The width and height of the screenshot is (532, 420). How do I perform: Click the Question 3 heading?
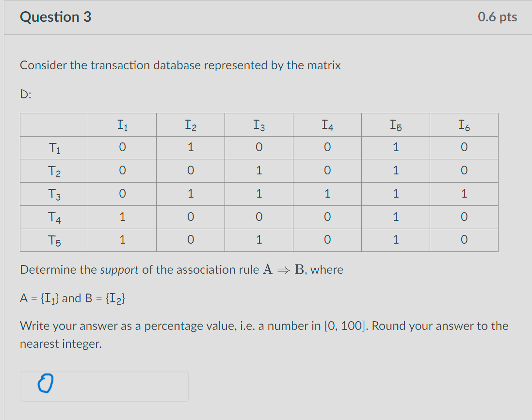[x=55, y=16]
